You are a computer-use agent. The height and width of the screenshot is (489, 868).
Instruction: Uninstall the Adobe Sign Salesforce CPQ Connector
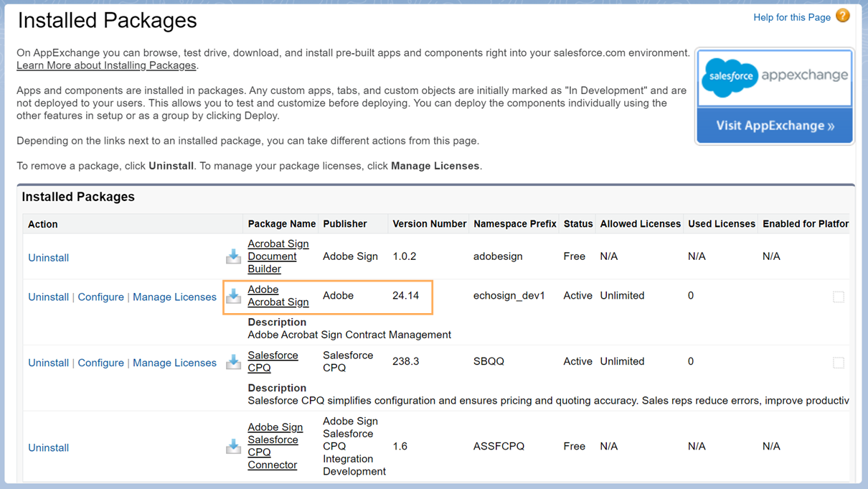pyautogui.click(x=48, y=448)
